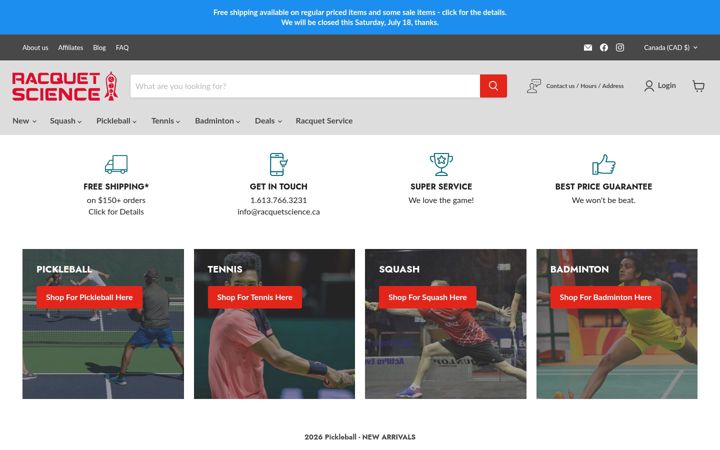
Task: Open the email envelope icon in top bar
Action: pos(588,48)
